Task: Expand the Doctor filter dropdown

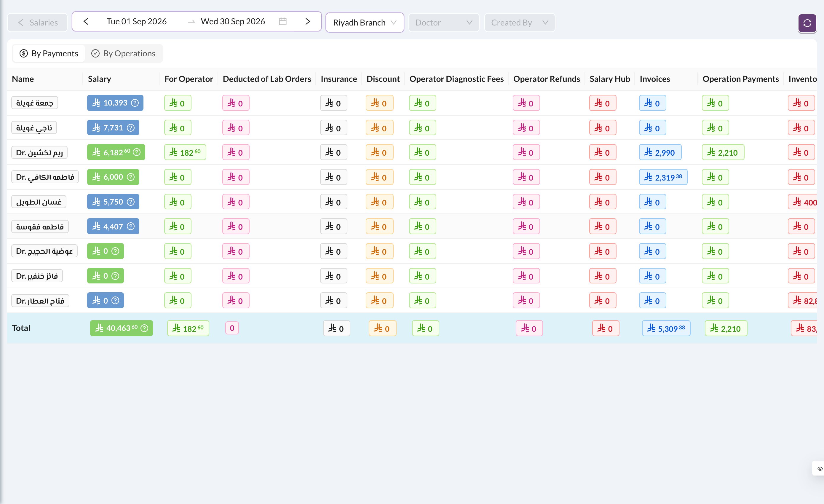Action: (x=443, y=23)
